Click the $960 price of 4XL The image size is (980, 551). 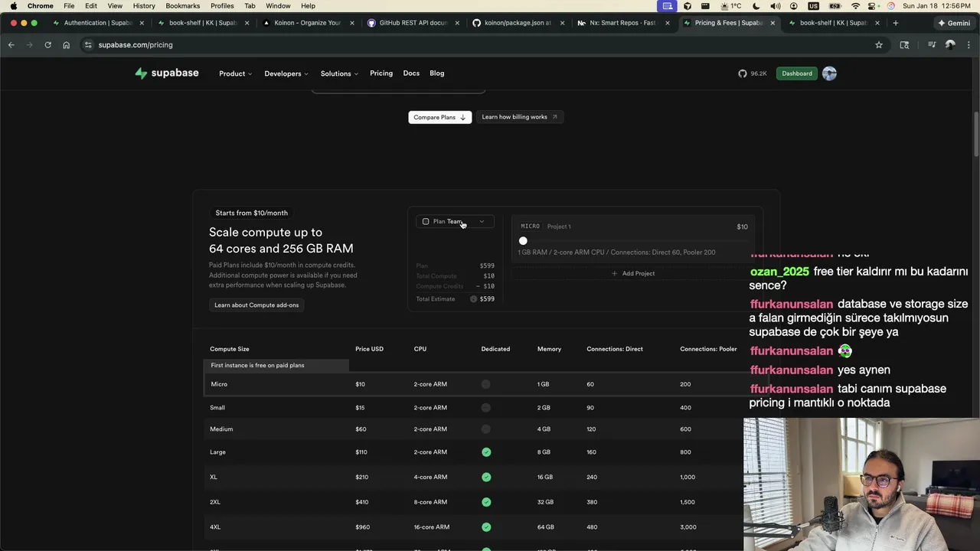click(x=362, y=527)
